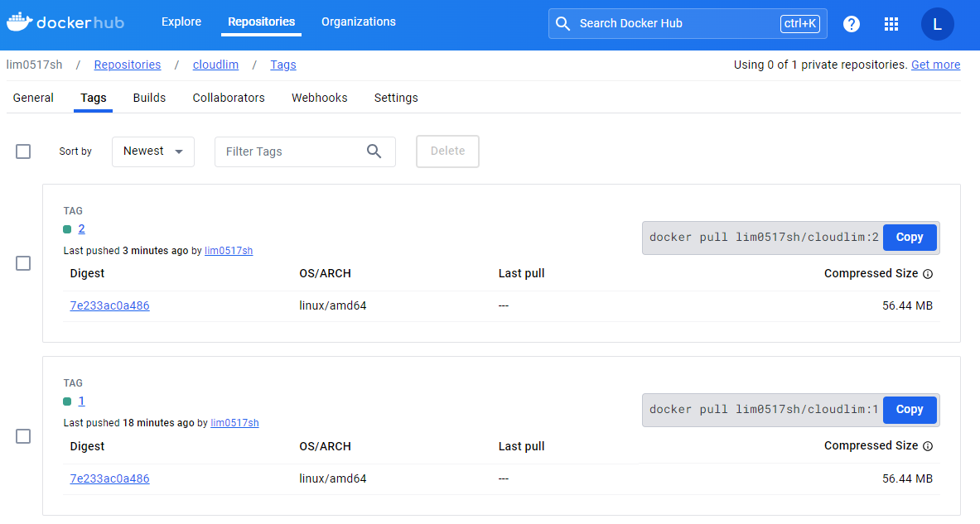Focus the Search Docker Hub field
This screenshot has height=524, width=980.
coord(688,24)
